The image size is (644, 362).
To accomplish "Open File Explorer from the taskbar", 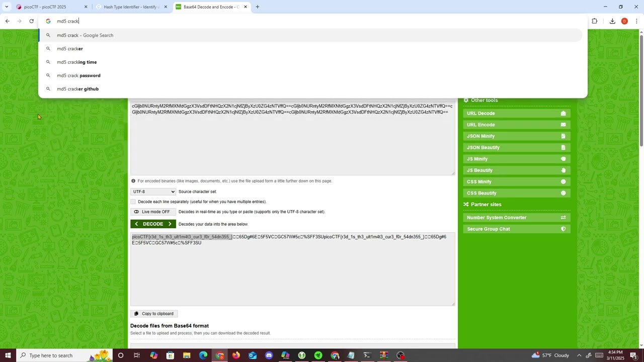I will click(x=187, y=355).
